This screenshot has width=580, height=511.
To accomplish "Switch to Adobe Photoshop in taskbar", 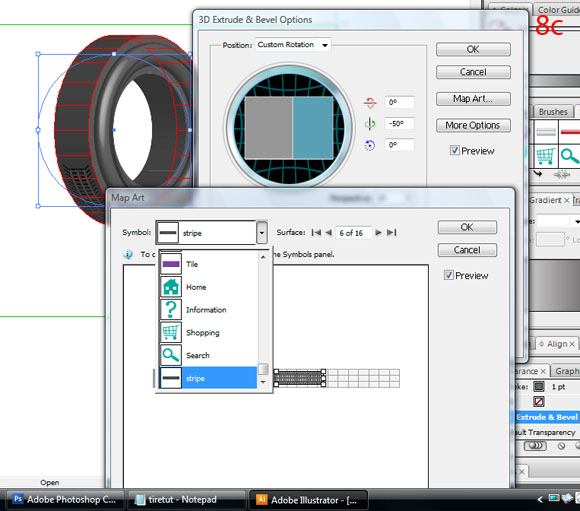I will click(x=65, y=500).
